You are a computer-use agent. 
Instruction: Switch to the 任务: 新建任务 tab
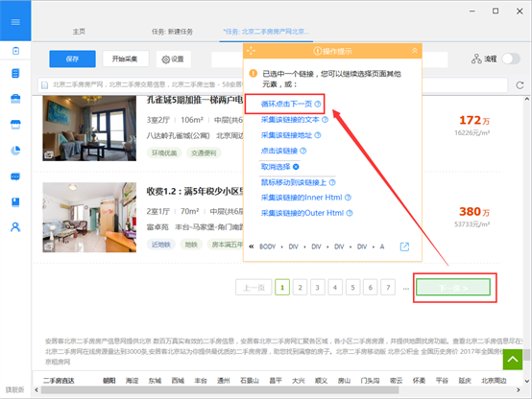(x=172, y=32)
